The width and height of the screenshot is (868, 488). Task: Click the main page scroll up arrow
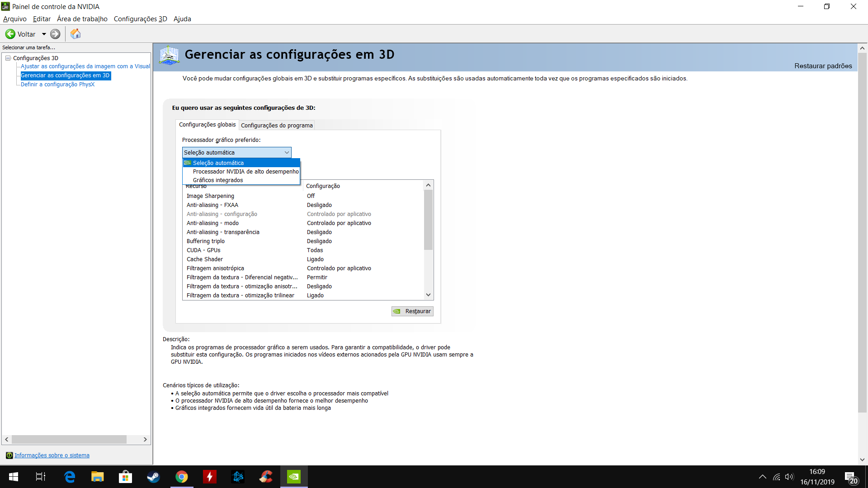(x=862, y=48)
